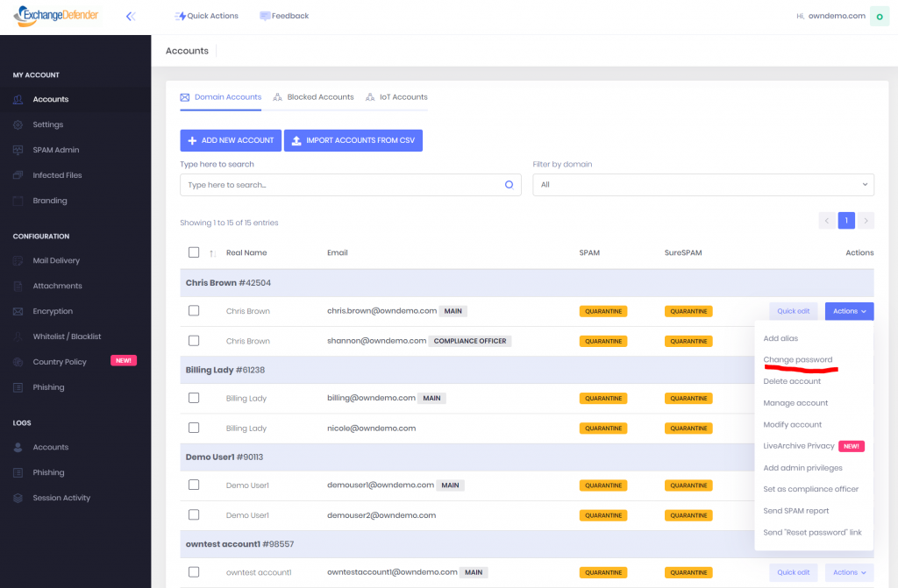898x588 pixels.
Task: Click the icon on the IoT Accounts tab
Action: [x=370, y=97]
